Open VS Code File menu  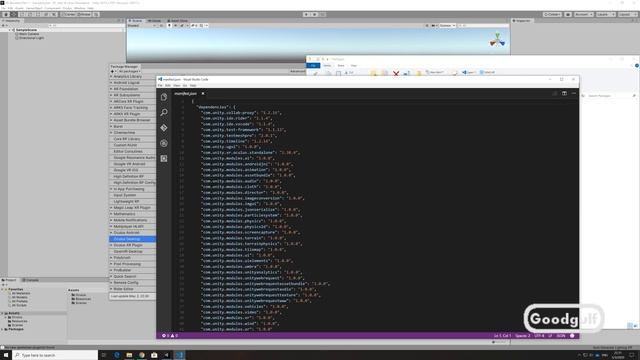160,85
